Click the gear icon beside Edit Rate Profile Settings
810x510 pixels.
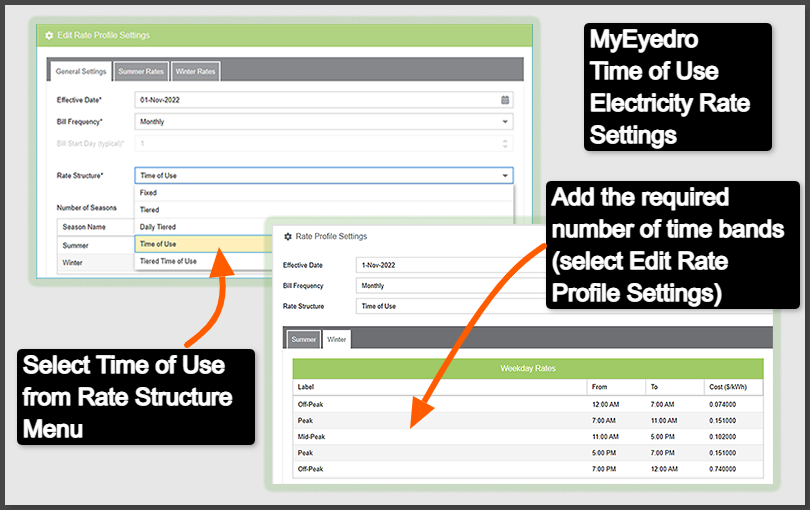49,36
